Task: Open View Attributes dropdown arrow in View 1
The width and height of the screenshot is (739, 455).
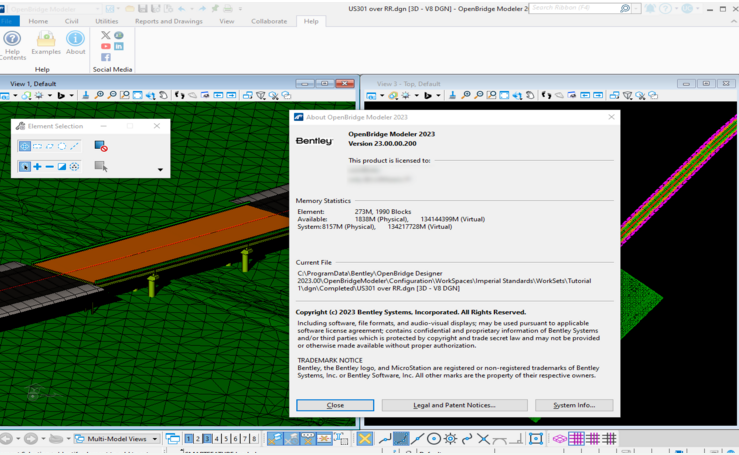Action: coord(15,96)
